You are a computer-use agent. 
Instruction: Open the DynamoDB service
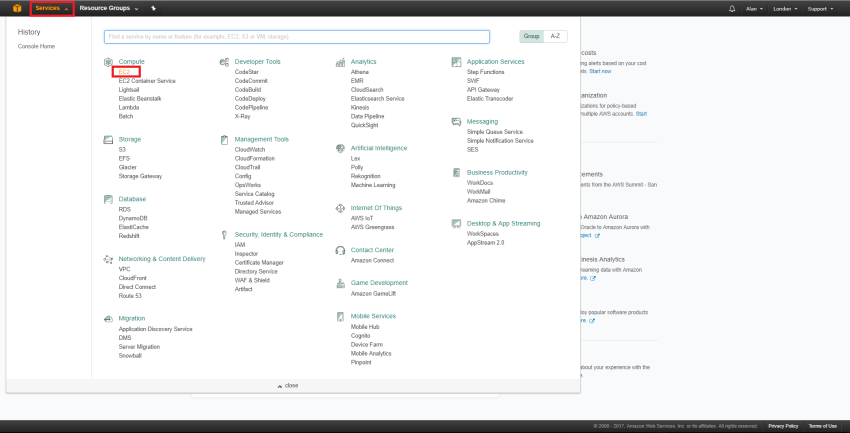tap(133, 218)
